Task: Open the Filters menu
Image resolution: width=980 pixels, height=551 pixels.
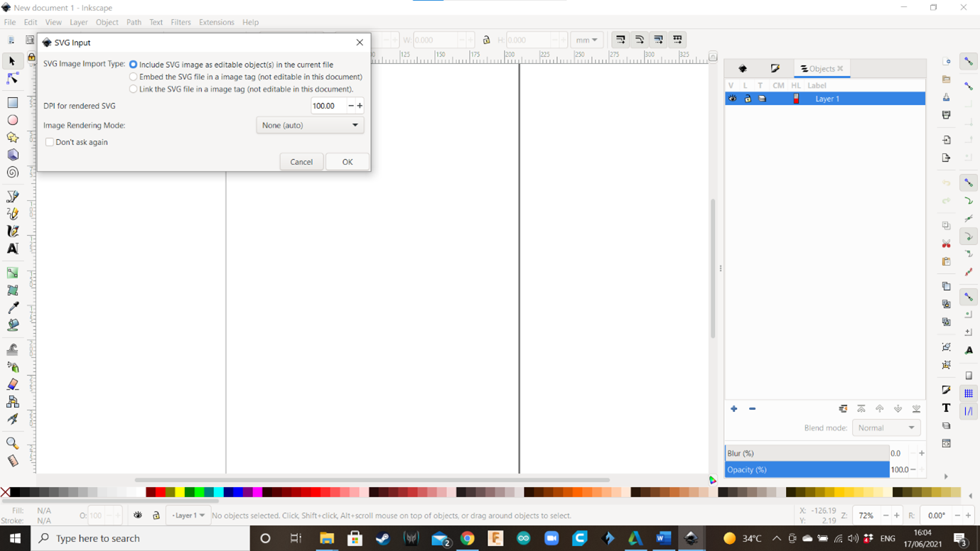Action: tap(181, 22)
